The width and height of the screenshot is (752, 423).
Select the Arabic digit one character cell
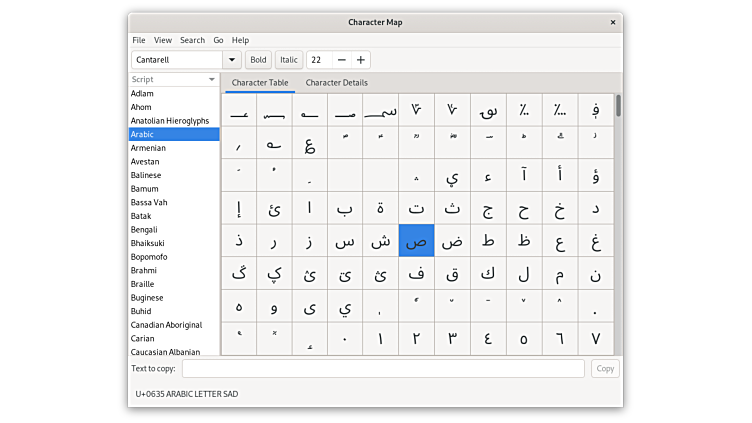coord(380,338)
